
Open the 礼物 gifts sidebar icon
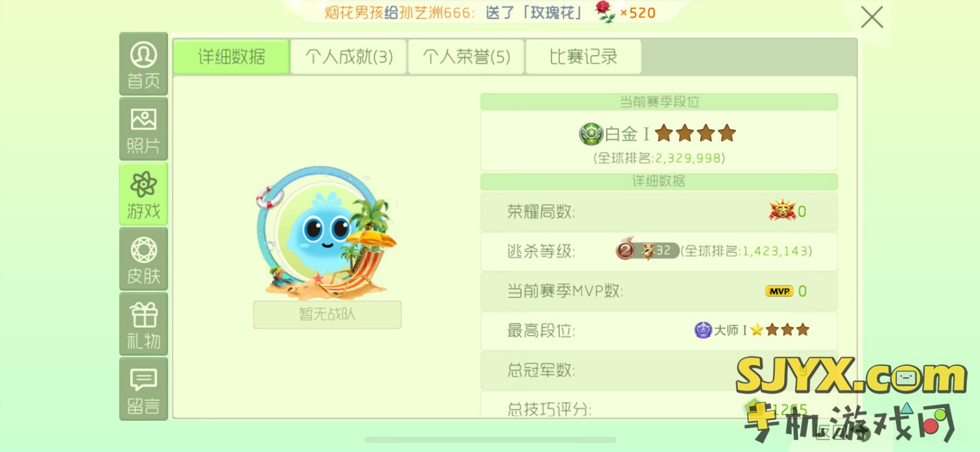(143, 324)
